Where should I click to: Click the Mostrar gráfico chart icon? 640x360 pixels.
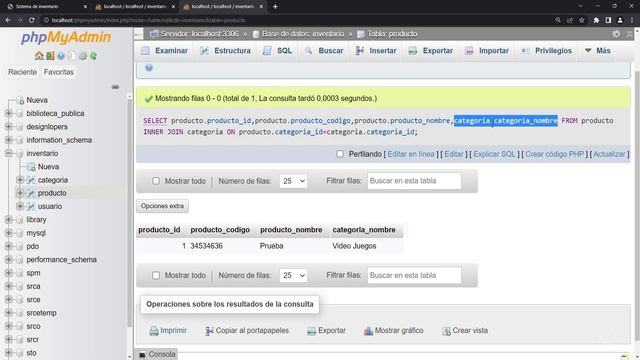click(x=368, y=331)
